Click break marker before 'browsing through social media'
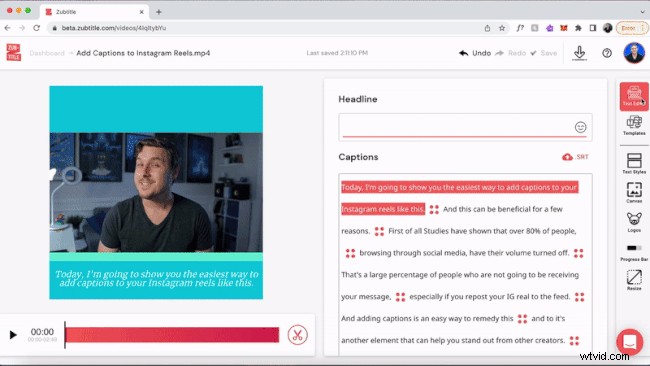This screenshot has width=650, height=366. coord(350,253)
